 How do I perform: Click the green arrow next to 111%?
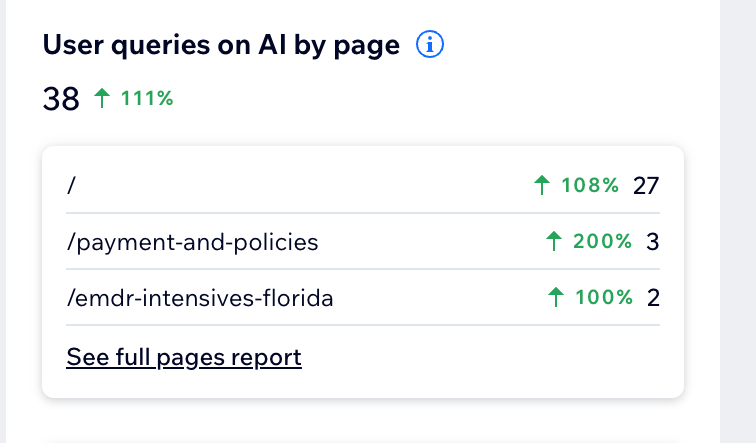[x=102, y=98]
